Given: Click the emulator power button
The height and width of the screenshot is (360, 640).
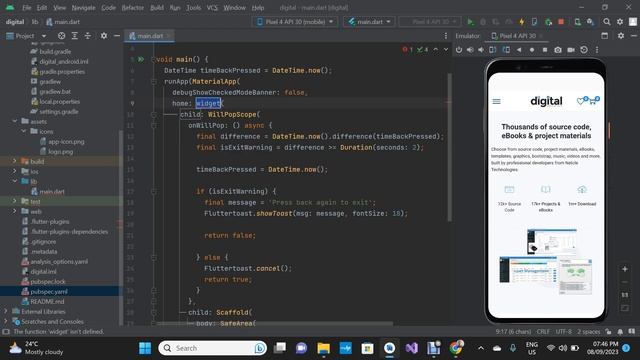Looking at the screenshot, I should pos(459,49).
